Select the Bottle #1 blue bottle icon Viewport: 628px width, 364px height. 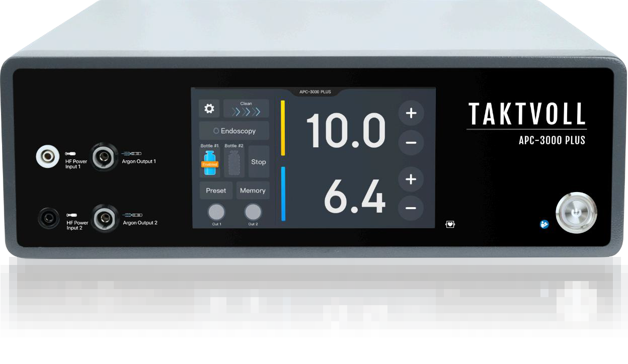tap(209, 163)
